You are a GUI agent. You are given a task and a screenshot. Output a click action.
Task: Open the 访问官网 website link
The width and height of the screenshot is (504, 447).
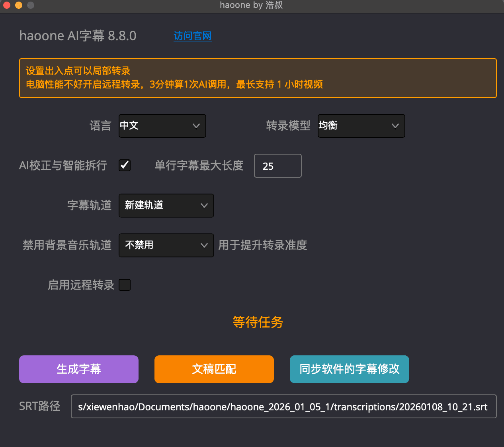(192, 36)
